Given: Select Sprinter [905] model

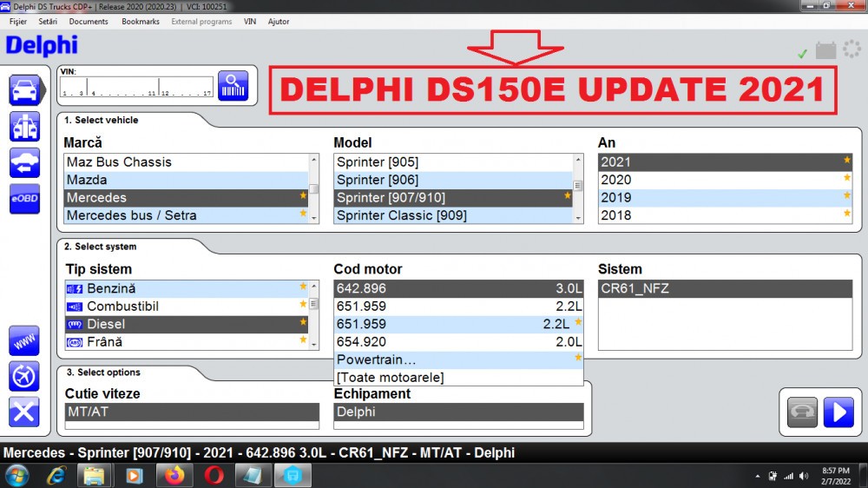Looking at the screenshot, I should tap(453, 162).
